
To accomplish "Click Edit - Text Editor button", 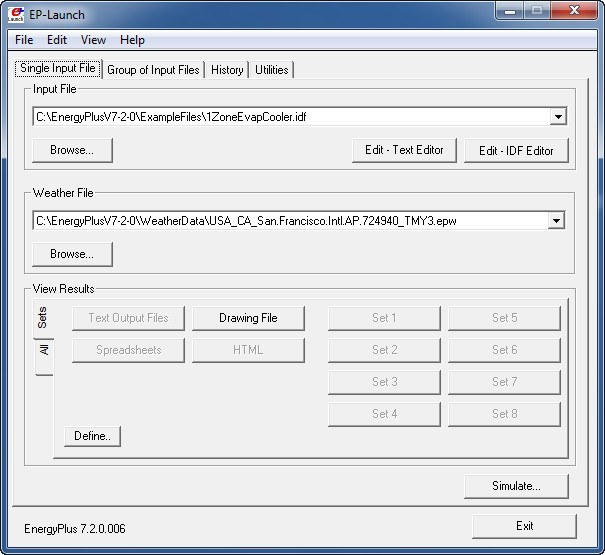I will coord(404,150).
